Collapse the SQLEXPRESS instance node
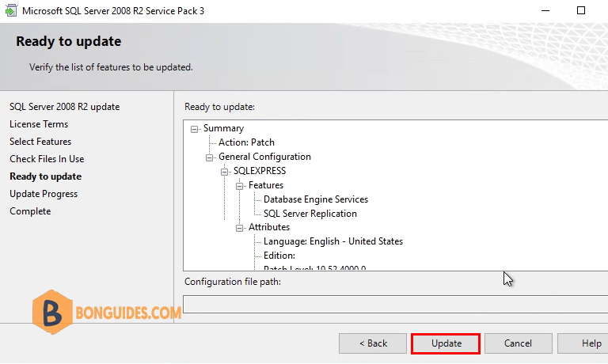This screenshot has width=608, height=364. (225, 172)
